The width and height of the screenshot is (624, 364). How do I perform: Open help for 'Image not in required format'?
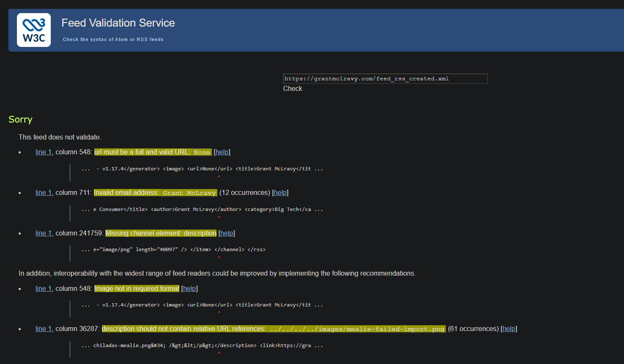[x=190, y=289]
